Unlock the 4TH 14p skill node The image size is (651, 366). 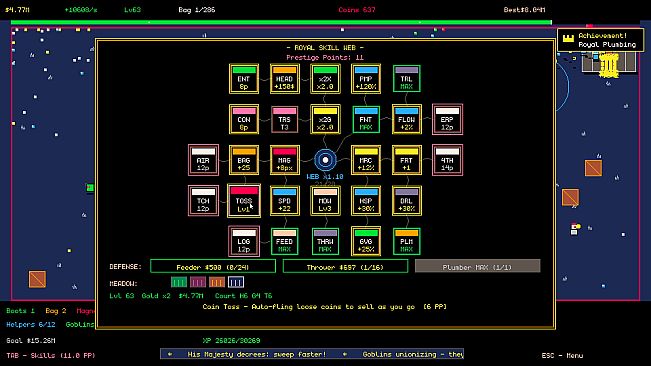[x=447, y=160]
